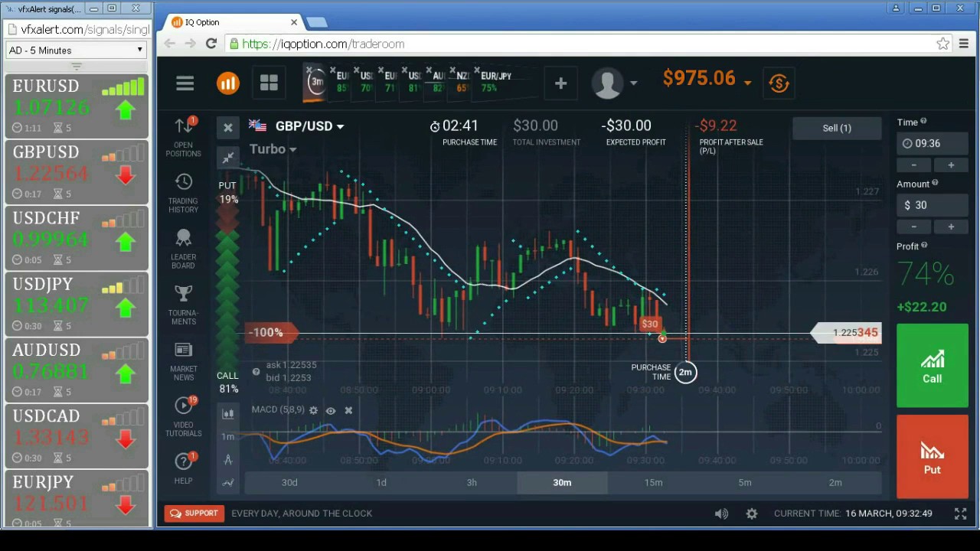Click the collapse chart arrows icon

point(227,158)
